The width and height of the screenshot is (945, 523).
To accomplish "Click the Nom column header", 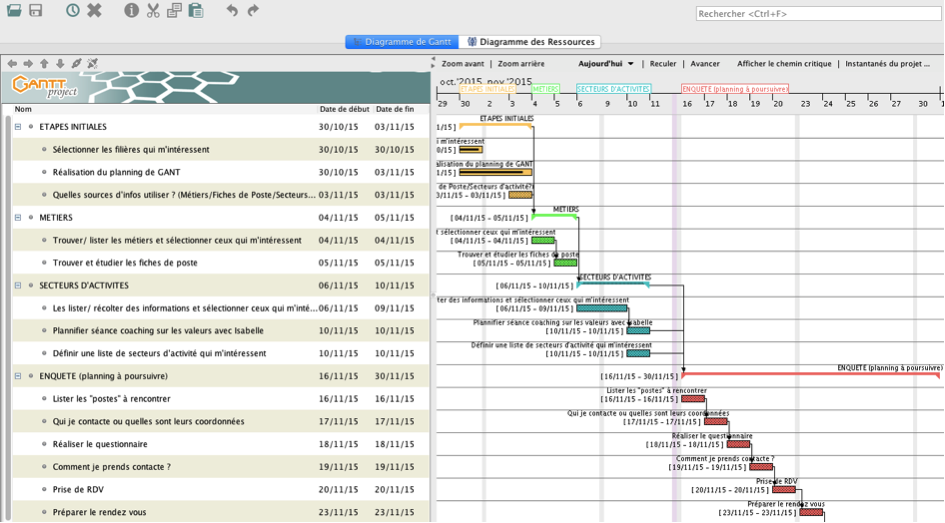I will click(x=23, y=109).
